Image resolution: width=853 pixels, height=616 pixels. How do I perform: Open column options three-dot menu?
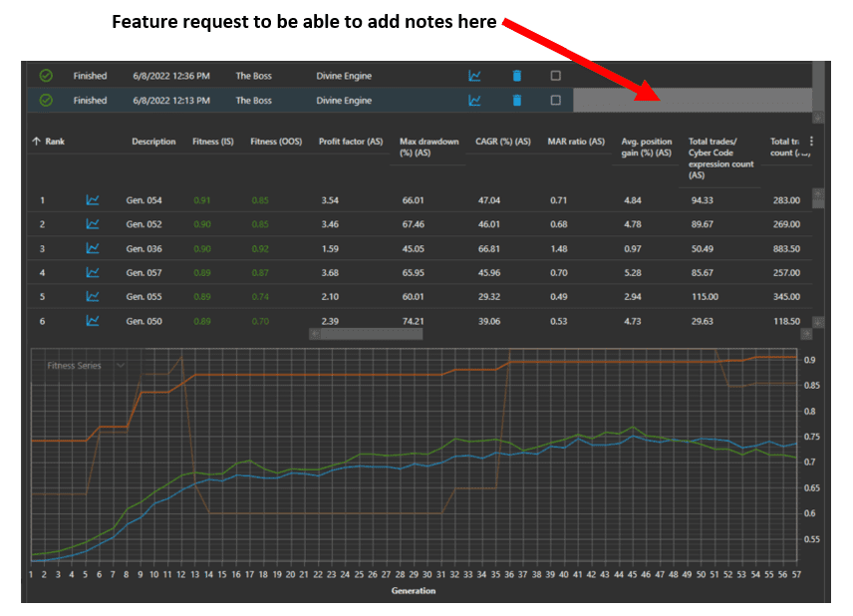[810, 142]
